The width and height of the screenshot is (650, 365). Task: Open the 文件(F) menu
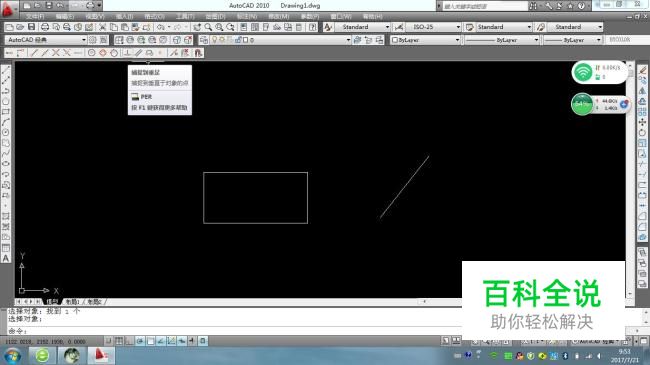[x=35, y=16]
